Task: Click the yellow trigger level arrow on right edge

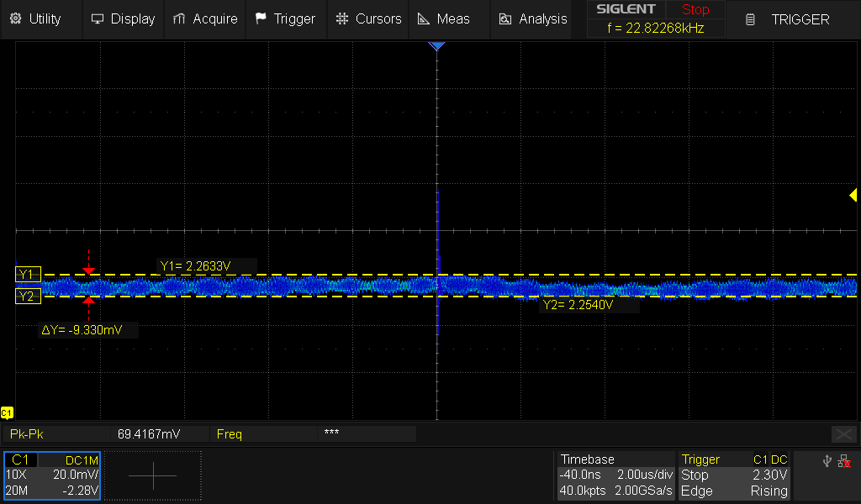Action: click(x=853, y=196)
